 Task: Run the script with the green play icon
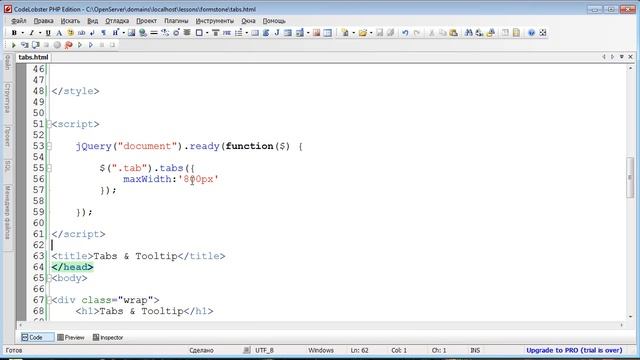(13, 45)
